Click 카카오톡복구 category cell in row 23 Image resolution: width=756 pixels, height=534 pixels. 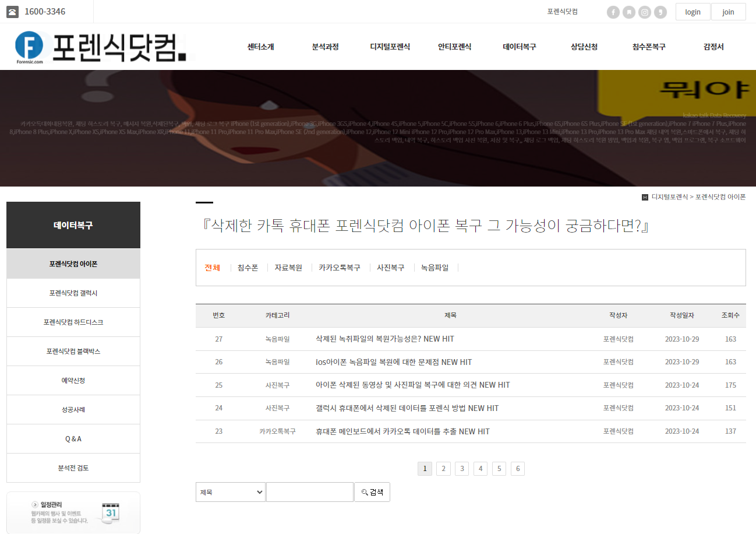(x=277, y=431)
